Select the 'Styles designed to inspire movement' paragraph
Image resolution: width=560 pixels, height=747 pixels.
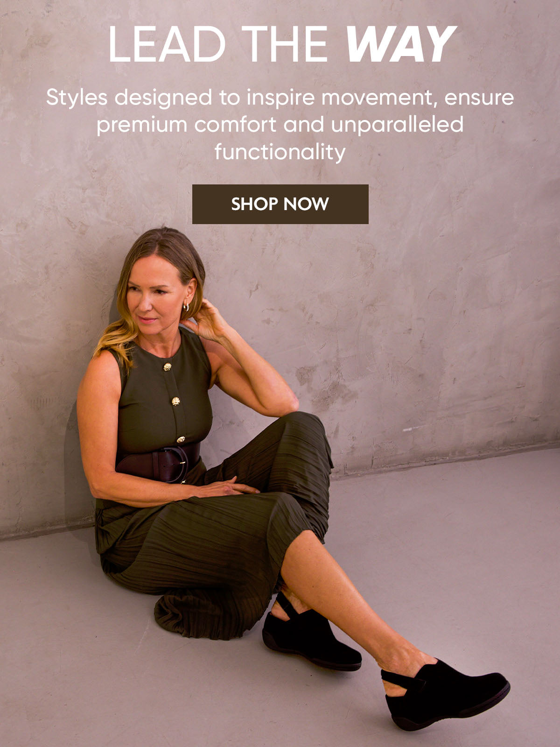(280, 125)
